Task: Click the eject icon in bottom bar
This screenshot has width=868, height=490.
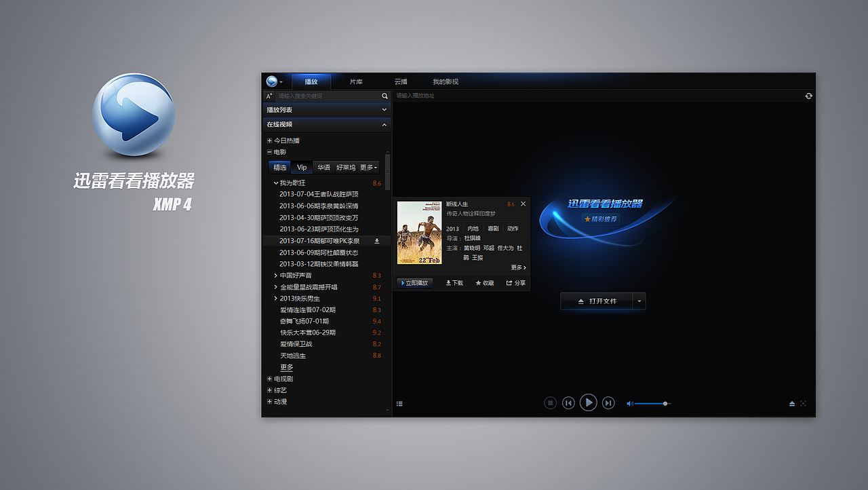Action: click(791, 403)
